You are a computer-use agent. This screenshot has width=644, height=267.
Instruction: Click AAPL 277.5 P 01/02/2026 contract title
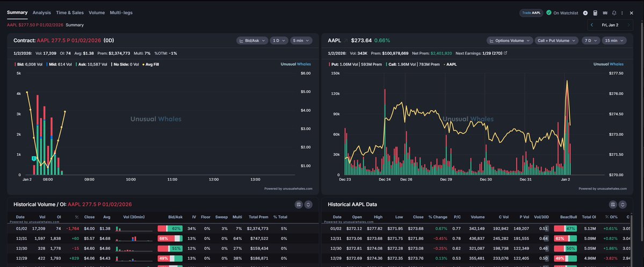point(69,41)
